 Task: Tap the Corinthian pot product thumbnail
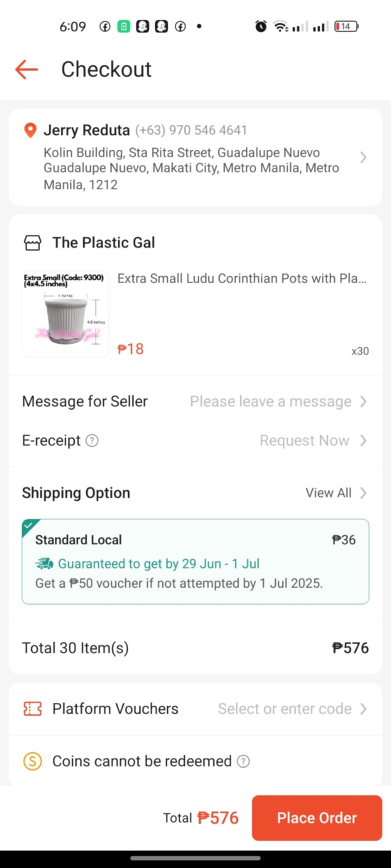click(x=65, y=315)
